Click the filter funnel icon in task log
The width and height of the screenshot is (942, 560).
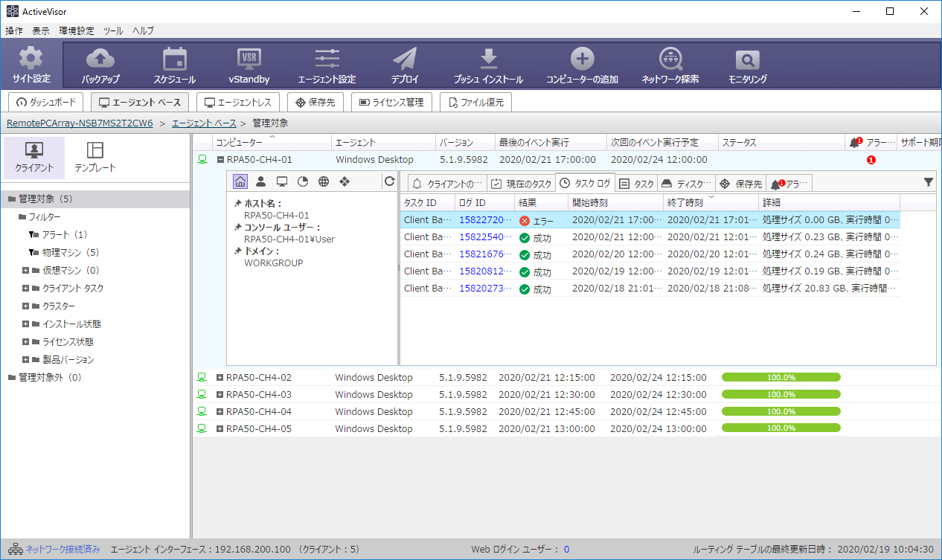929,181
